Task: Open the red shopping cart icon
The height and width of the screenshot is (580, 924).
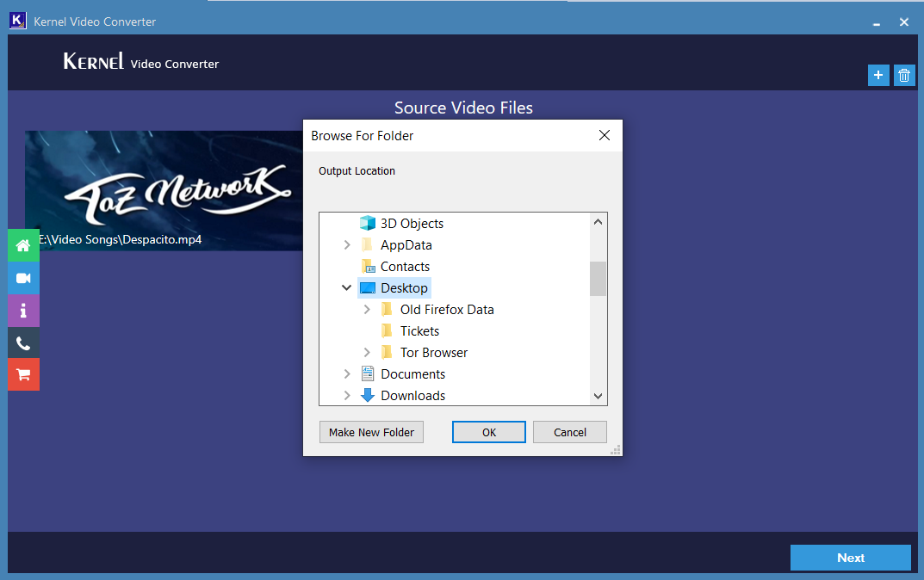Action: click(23, 374)
